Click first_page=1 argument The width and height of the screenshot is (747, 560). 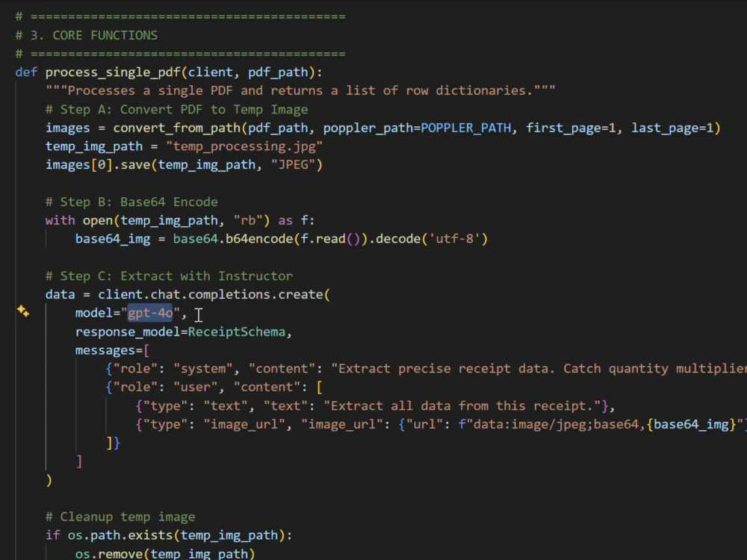pyautogui.click(x=571, y=128)
